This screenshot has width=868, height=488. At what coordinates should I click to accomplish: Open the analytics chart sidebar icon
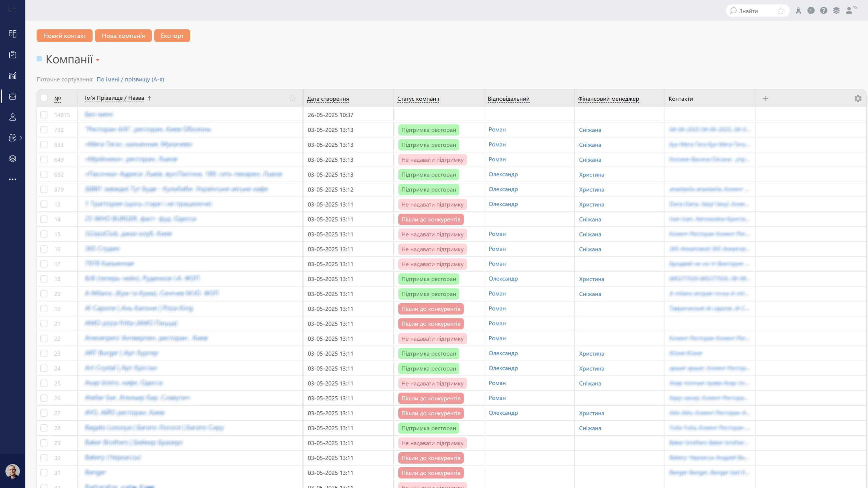pyautogui.click(x=12, y=75)
